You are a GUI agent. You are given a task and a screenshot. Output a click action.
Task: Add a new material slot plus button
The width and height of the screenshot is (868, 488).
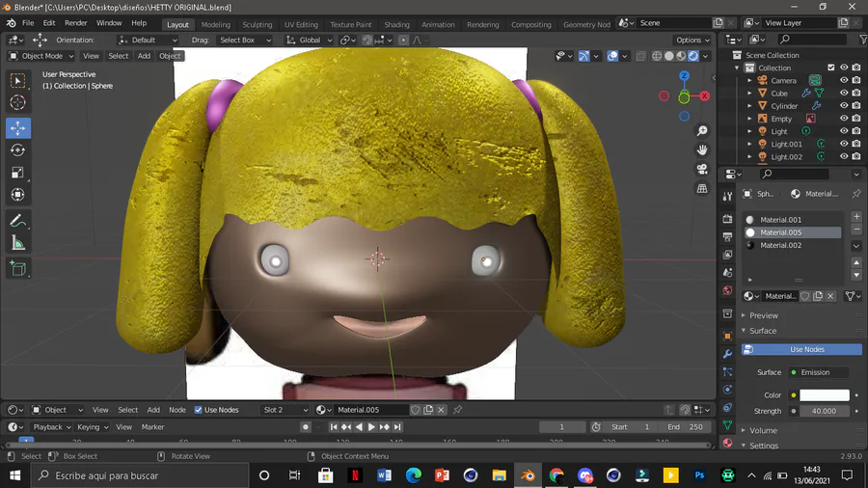pos(856,216)
